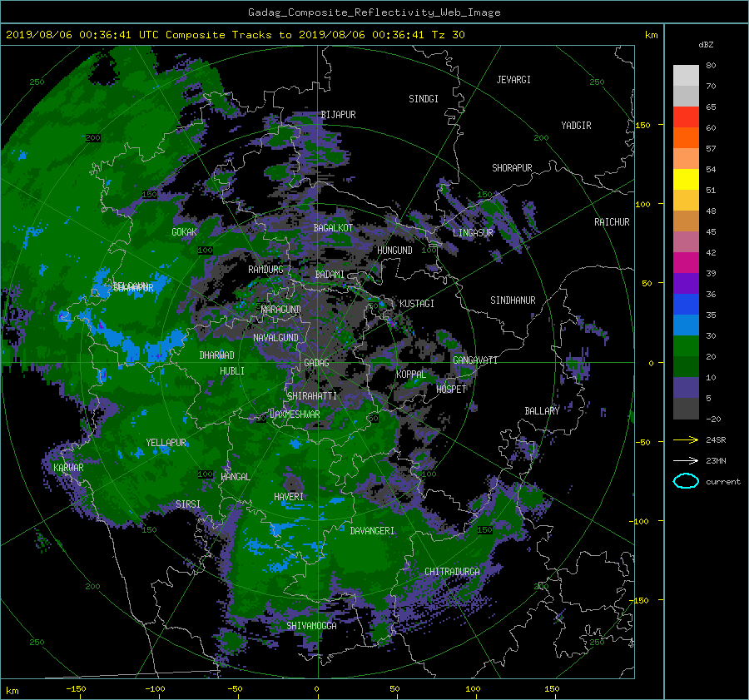Viewport: 749px width, 700px height.
Task: Click the NARAGUND city label
Action: click(x=281, y=310)
